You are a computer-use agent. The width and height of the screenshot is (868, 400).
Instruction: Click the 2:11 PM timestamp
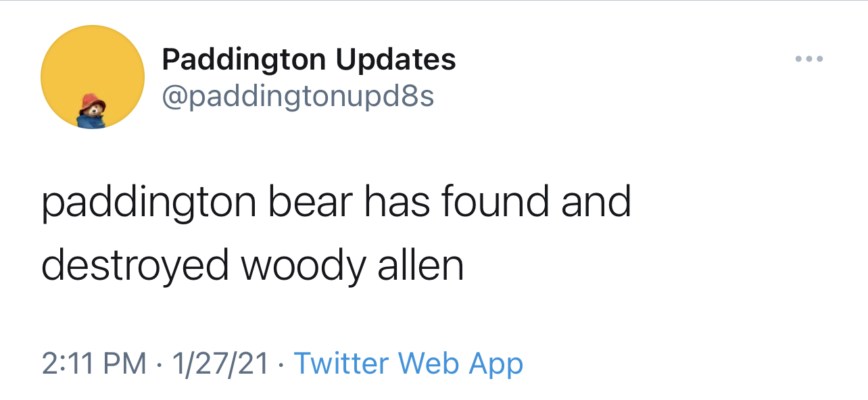[x=94, y=364]
